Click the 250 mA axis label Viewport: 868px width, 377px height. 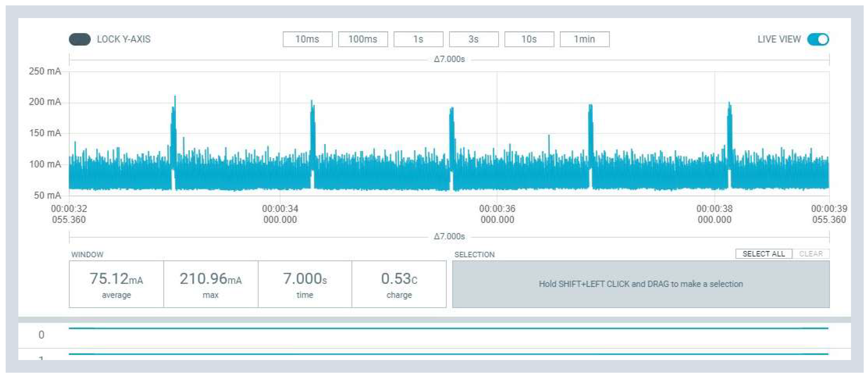tap(45, 71)
